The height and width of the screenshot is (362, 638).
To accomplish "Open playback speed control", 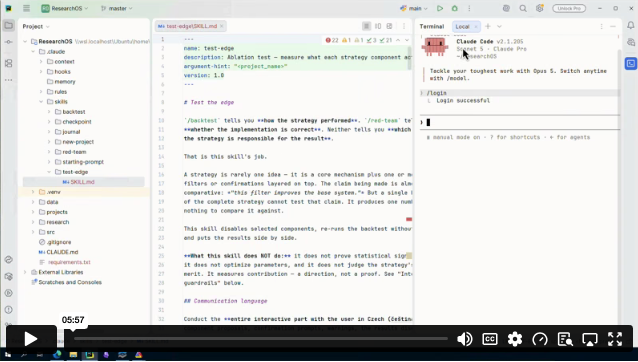I will (x=540, y=339).
